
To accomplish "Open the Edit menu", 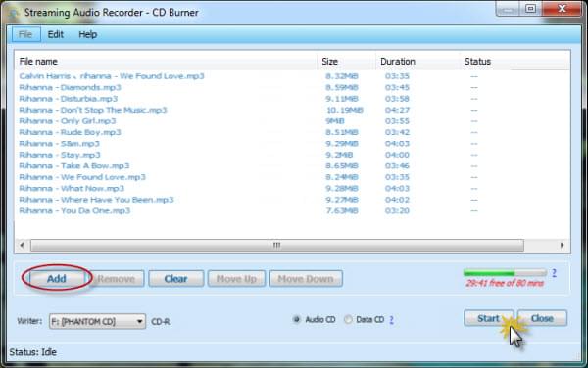I will coord(56,34).
